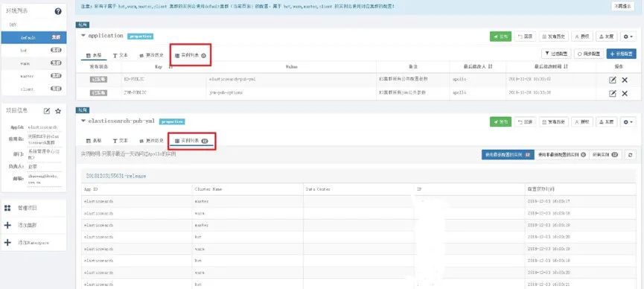644x289 pixels.
Task: Open the 20181203155631-release link
Action: coord(116,176)
